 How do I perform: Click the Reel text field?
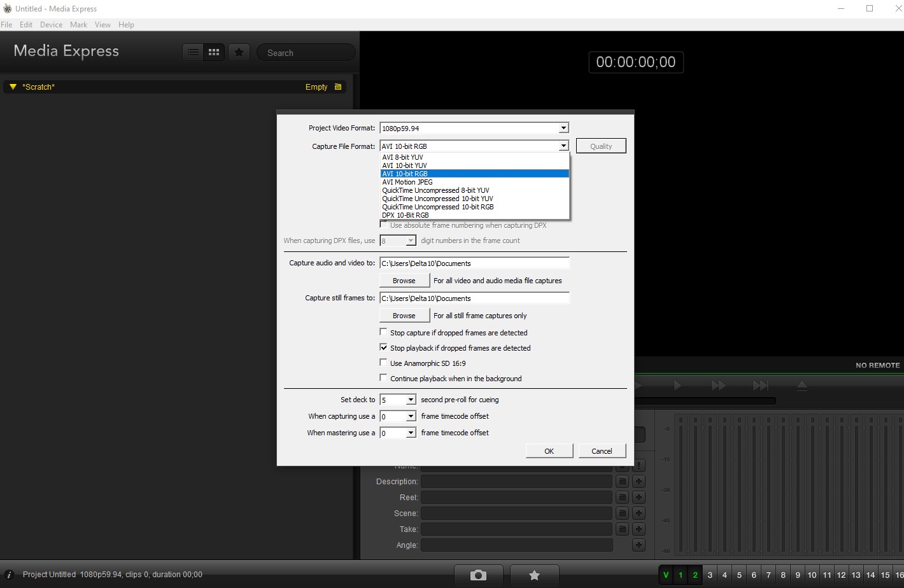pos(516,498)
